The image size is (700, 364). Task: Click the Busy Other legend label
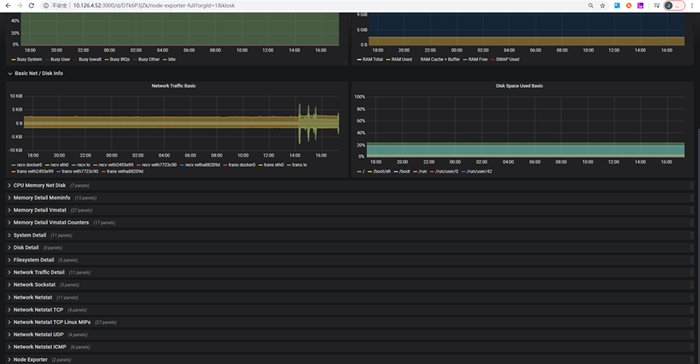149,59
